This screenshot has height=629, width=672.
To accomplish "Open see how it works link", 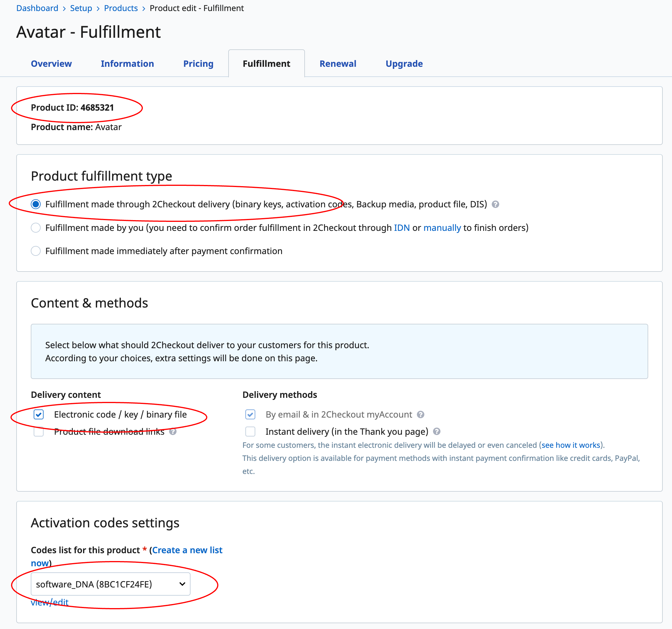I will pos(571,445).
